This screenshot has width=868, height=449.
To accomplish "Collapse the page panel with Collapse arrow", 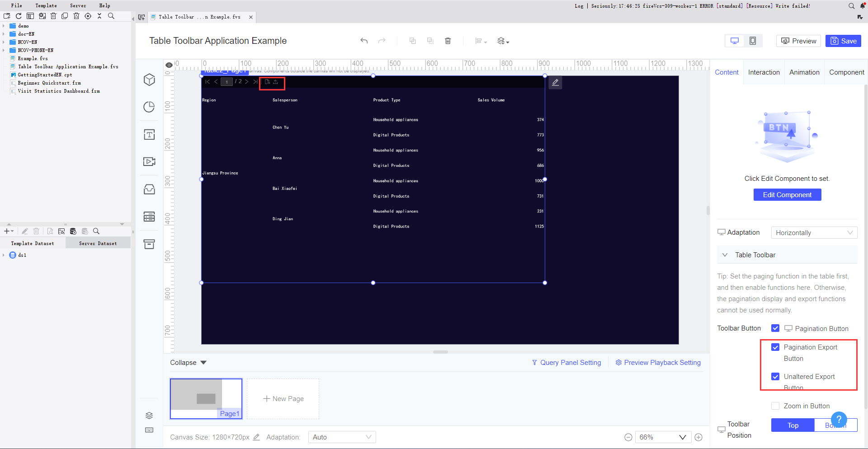I will [203, 363].
